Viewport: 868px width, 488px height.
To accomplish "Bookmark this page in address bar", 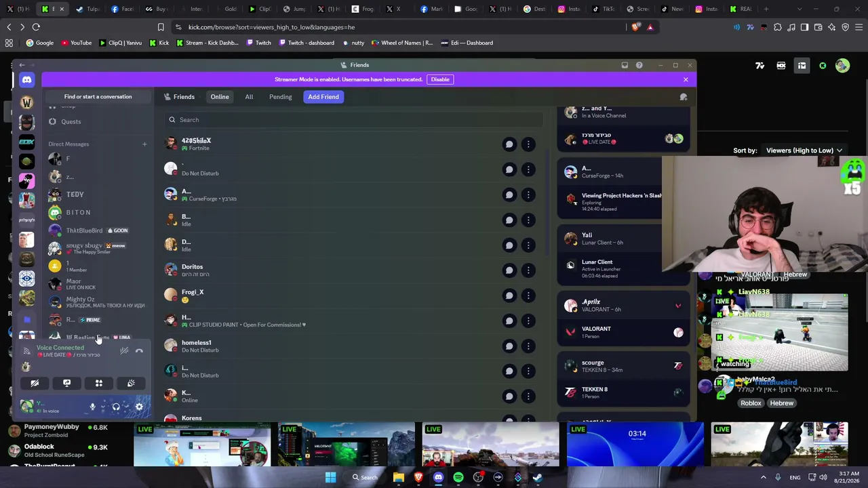I will [x=161, y=27].
